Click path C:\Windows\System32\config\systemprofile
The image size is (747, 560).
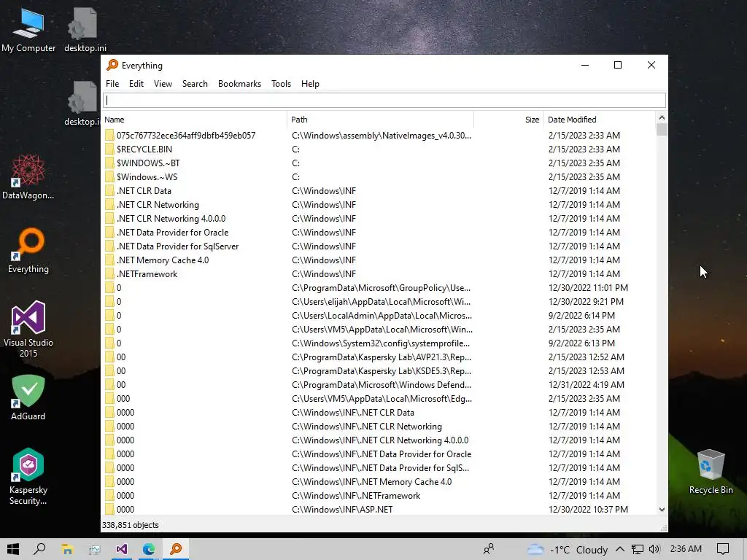coord(381,343)
